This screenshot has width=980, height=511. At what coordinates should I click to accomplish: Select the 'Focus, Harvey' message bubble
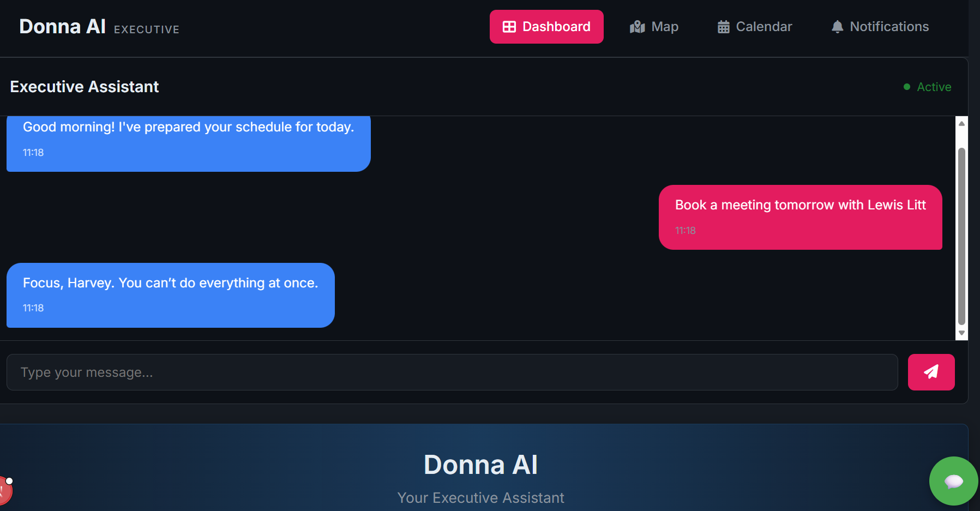(x=171, y=295)
